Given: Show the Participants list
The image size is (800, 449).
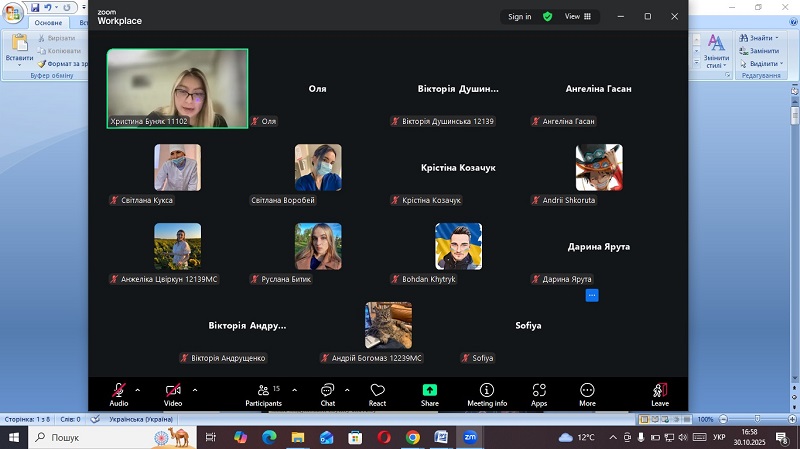Looking at the screenshot, I should [264, 394].
